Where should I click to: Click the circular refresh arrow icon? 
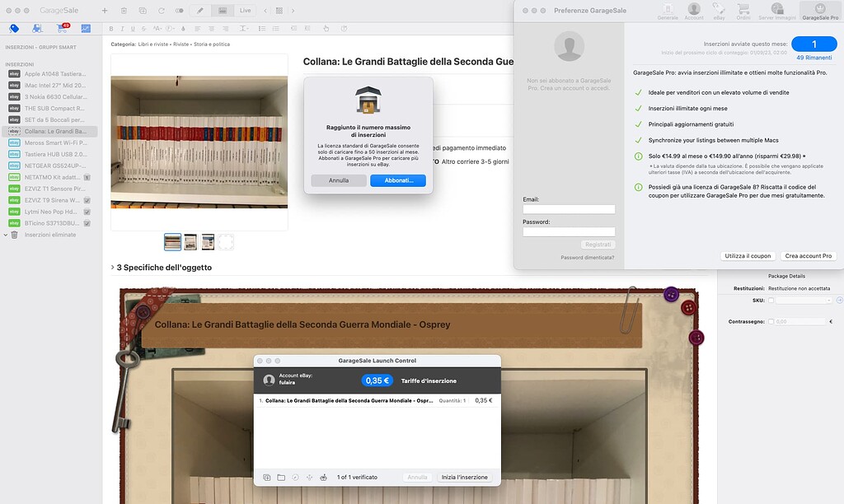tap(161, 11)
